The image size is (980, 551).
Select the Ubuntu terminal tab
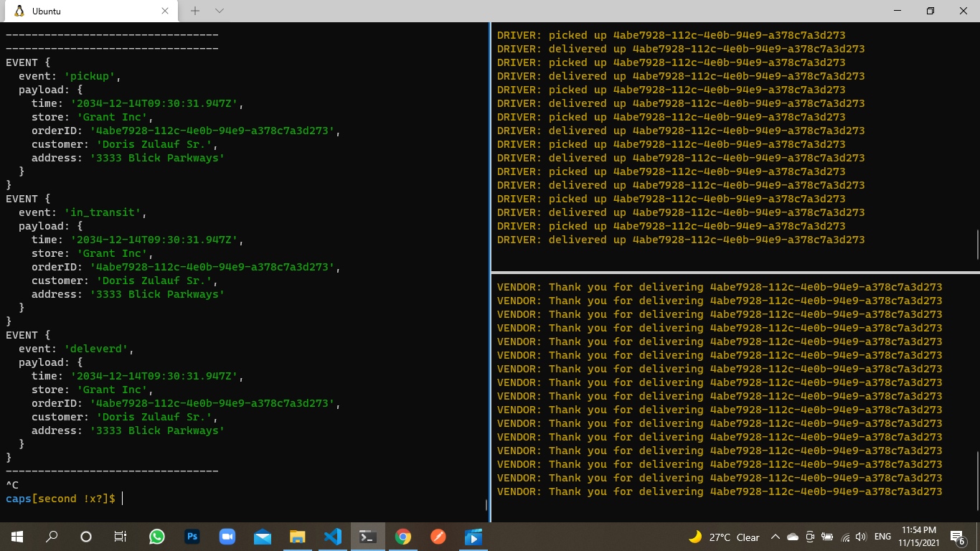tap(90, 11)
